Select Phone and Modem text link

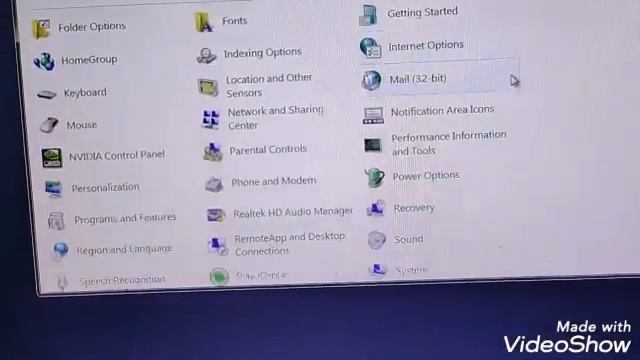coord(273,181)
